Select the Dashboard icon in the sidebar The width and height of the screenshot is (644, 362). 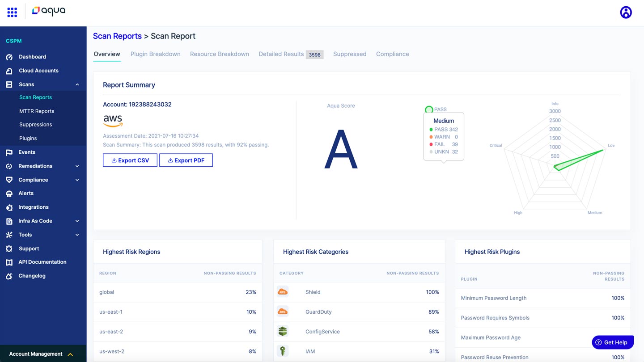click(9, 57)
